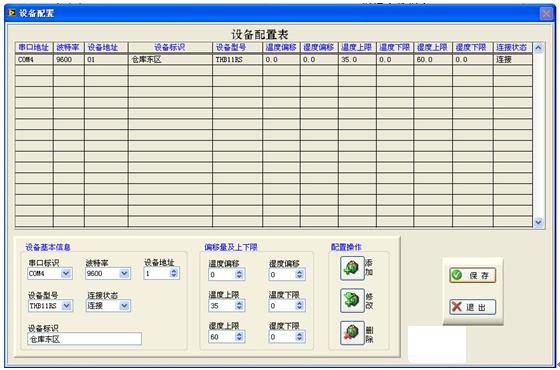This screenshot has height=370, width=560.
Task: Select the COM4 row in the table
Action: click(274, 59)
